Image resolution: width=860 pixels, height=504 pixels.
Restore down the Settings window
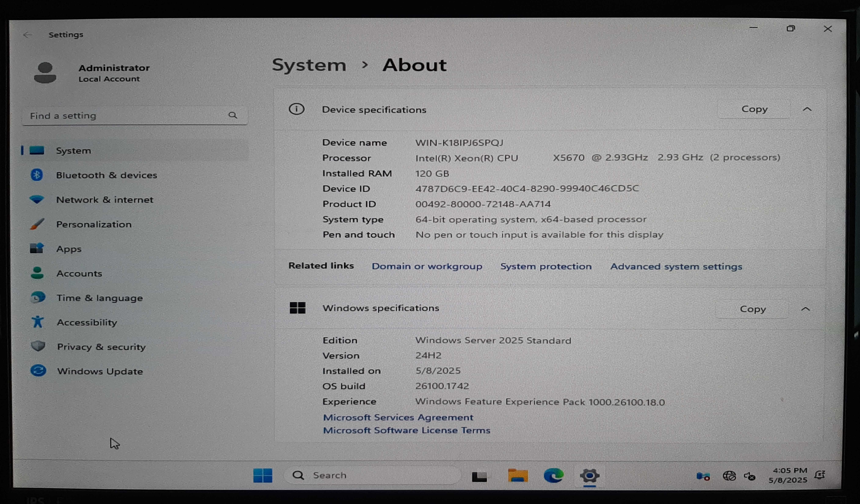pyautogui.click(x=790, y=28)
